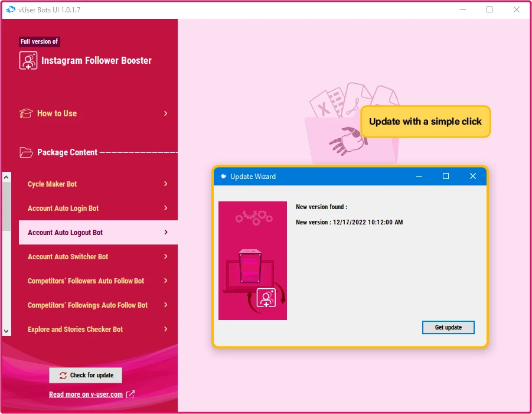532x414 pixels.
Task: Click the Instagram Follower Booster logo icon
Action: 28,60
